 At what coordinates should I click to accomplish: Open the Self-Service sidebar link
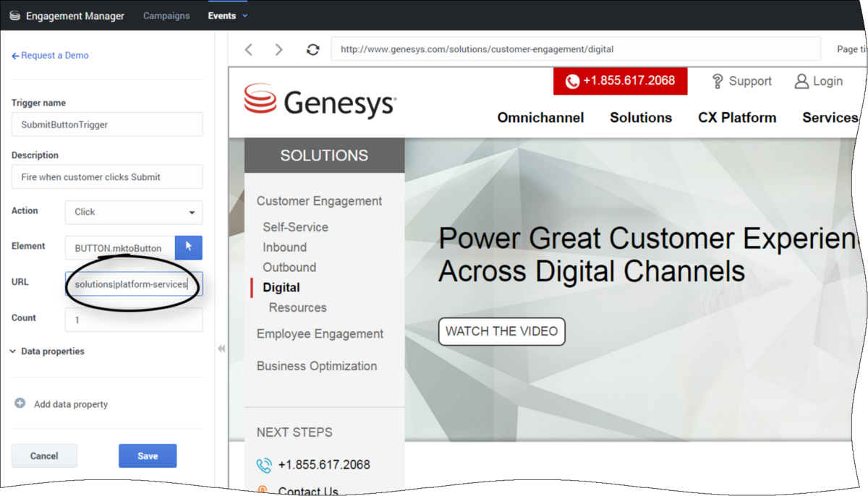click(x=295, y=227)
